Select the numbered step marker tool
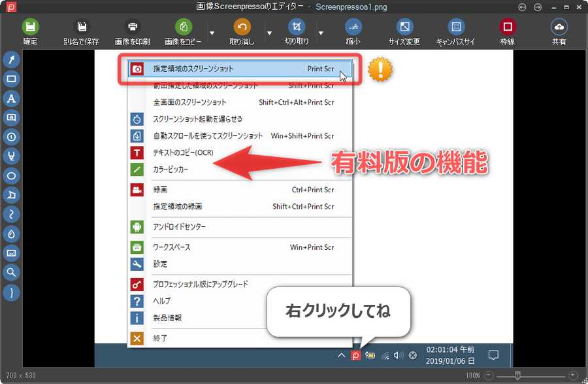Viewport: 588px width, 384px height. coord(11,137)
